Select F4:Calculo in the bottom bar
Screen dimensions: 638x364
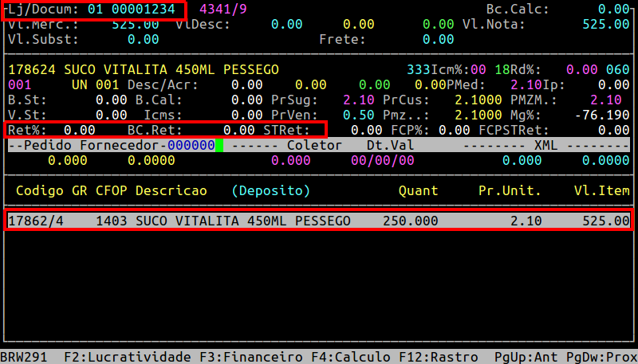(x=351, y=356)
